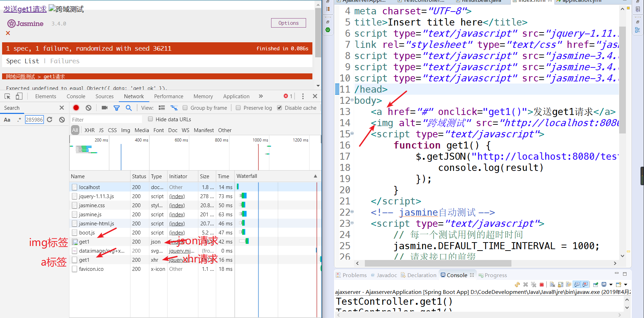Uncheck Disable cache checkbox
Screen dimensions: 644x318
point(279,108)
